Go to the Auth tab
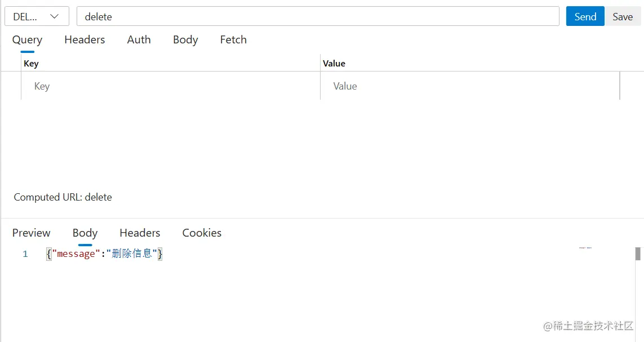This screenshot has width=644, height=342. click(139, 40)
